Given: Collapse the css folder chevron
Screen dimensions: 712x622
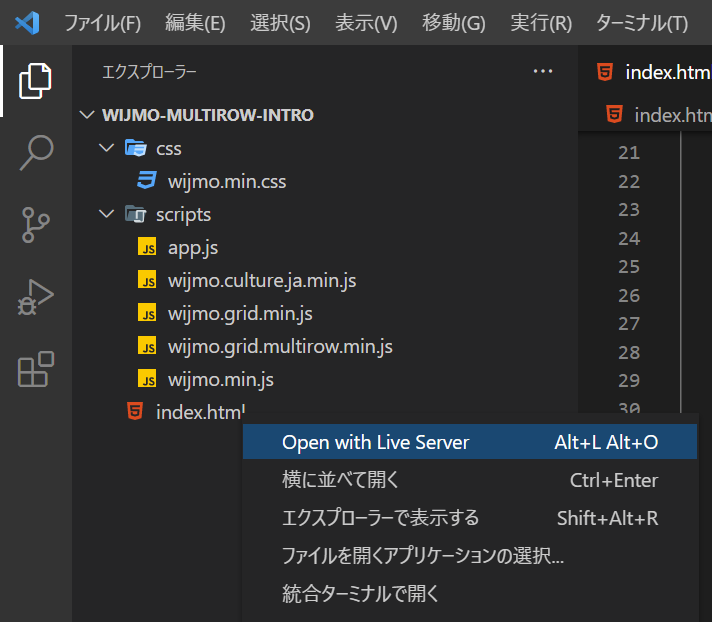Looking at the screenshot, I should [x=107, y=148].
